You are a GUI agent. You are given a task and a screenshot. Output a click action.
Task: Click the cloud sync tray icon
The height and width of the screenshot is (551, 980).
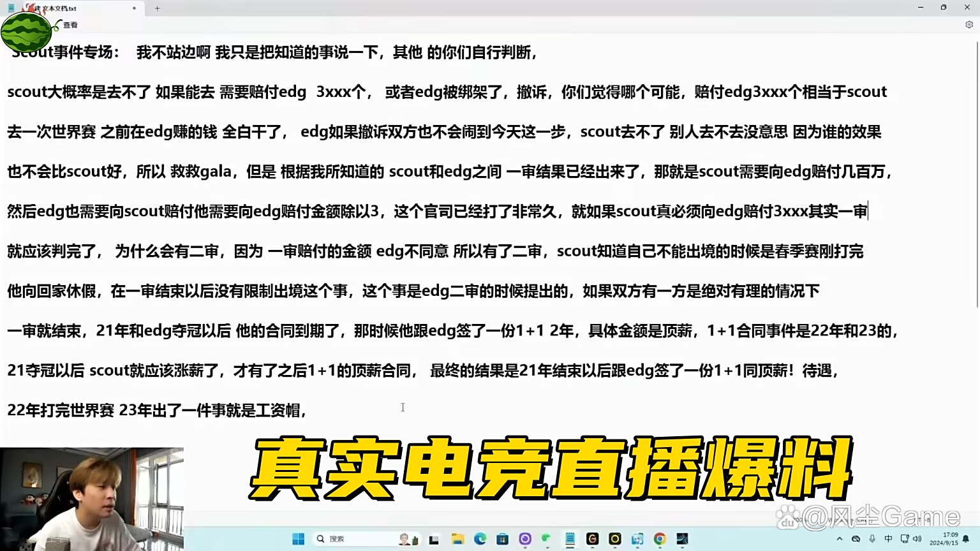pos(856,539)
